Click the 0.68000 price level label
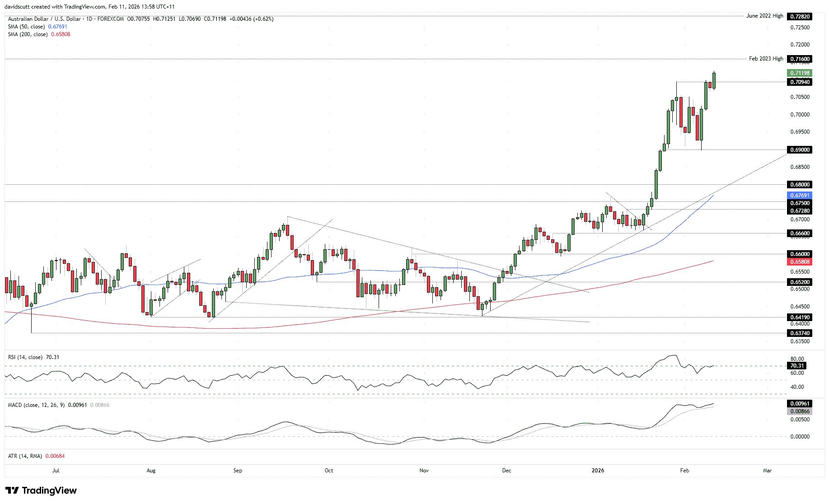The height and width of the screenshot is (504, 829). [800, 185]
